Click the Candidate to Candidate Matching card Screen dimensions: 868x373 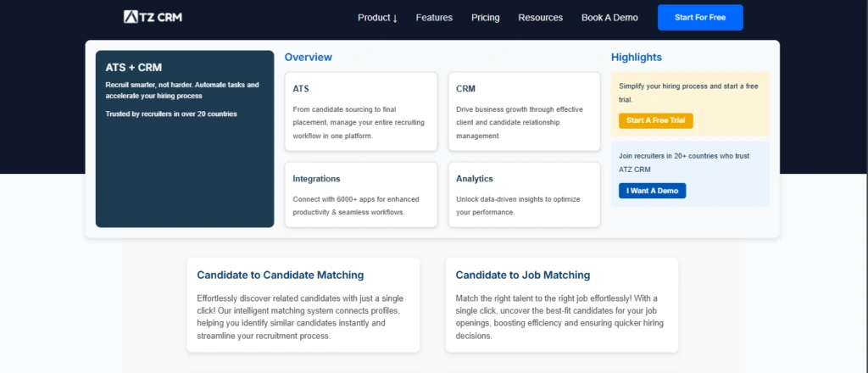coord(303,305)
